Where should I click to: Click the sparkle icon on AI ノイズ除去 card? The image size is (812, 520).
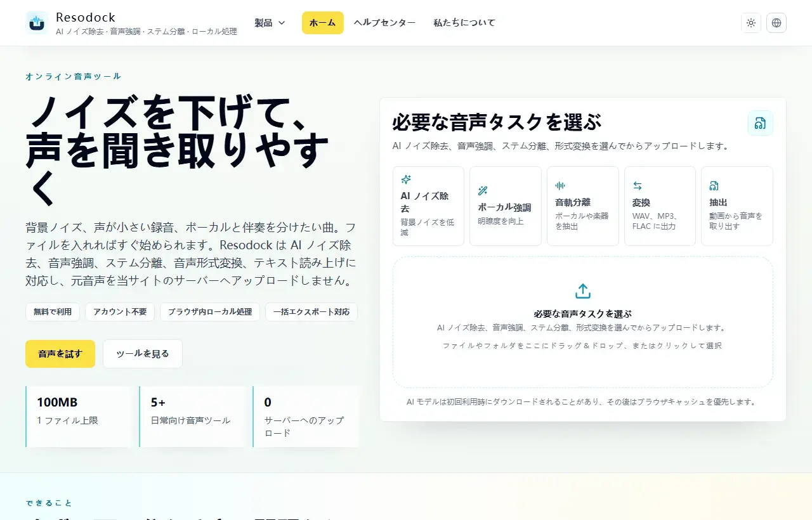tap(406, 179)
